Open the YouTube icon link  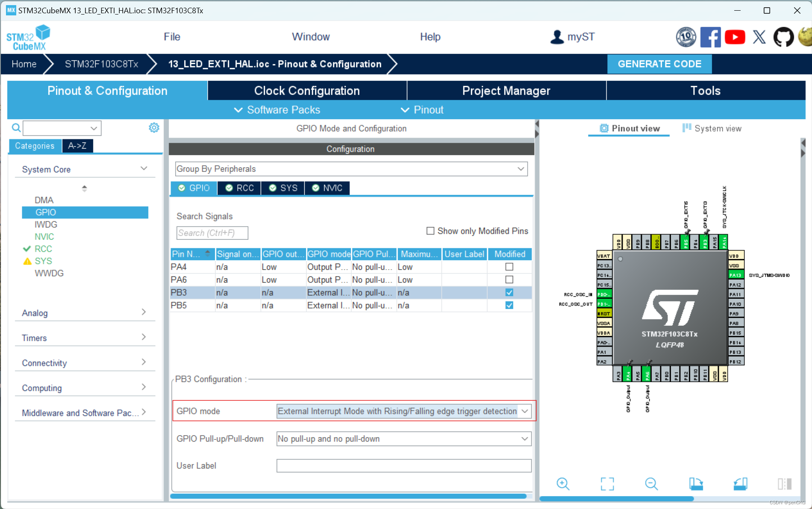click(x=735, y=37)
